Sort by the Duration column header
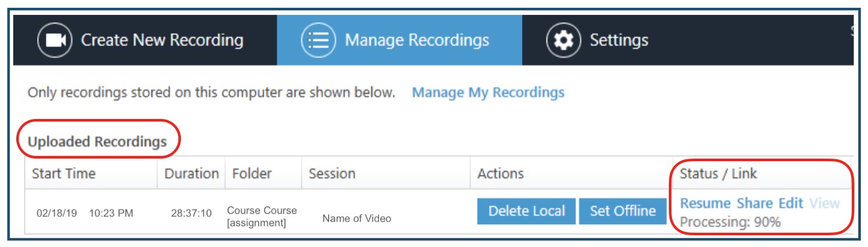 (191, 174)
